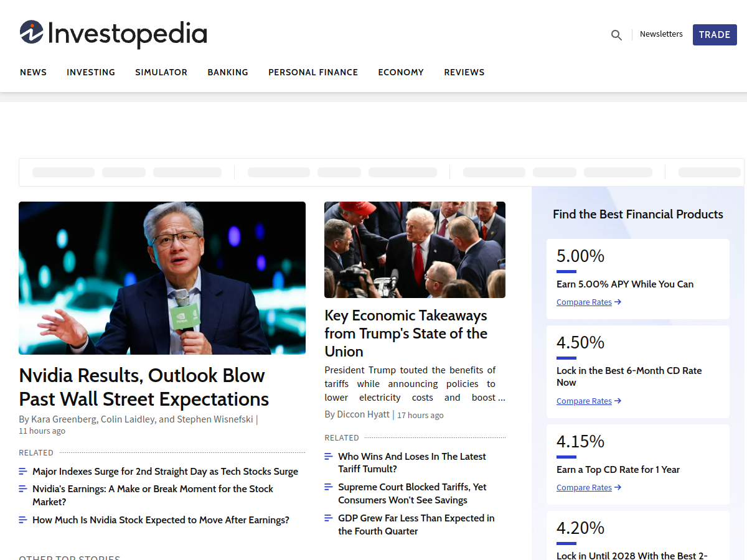Viewport: 747px width, 560px height.
Task: Open Key Economic Takeaways headline
Action: (406, 334)
